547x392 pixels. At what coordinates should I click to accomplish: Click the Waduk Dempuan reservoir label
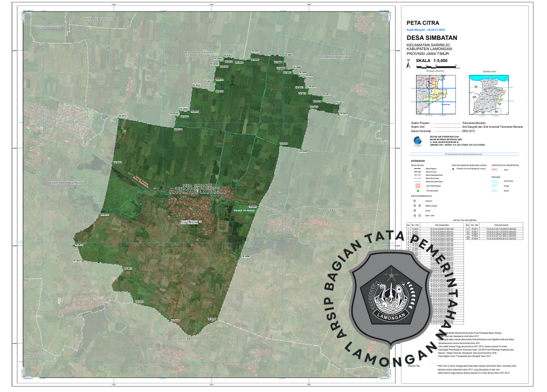click(x=244, y=211)
